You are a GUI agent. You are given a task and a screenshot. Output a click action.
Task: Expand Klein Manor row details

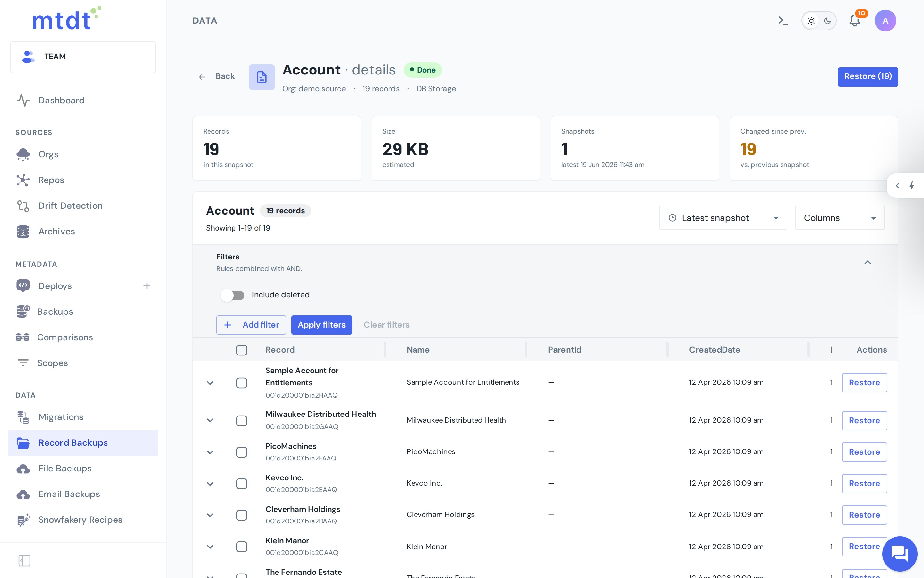coord(210,547)
